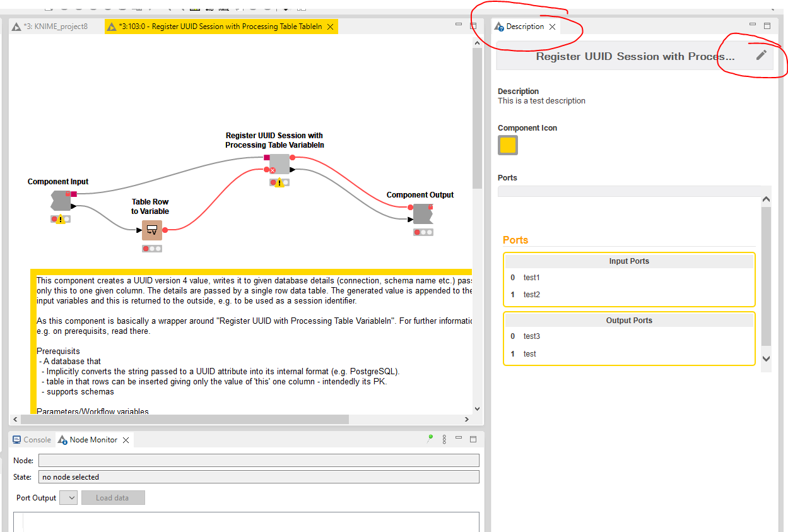Select the Register UUID Session node icon
Screen dimensions: 788x532
pyautogui.click(x=279, y=163)
